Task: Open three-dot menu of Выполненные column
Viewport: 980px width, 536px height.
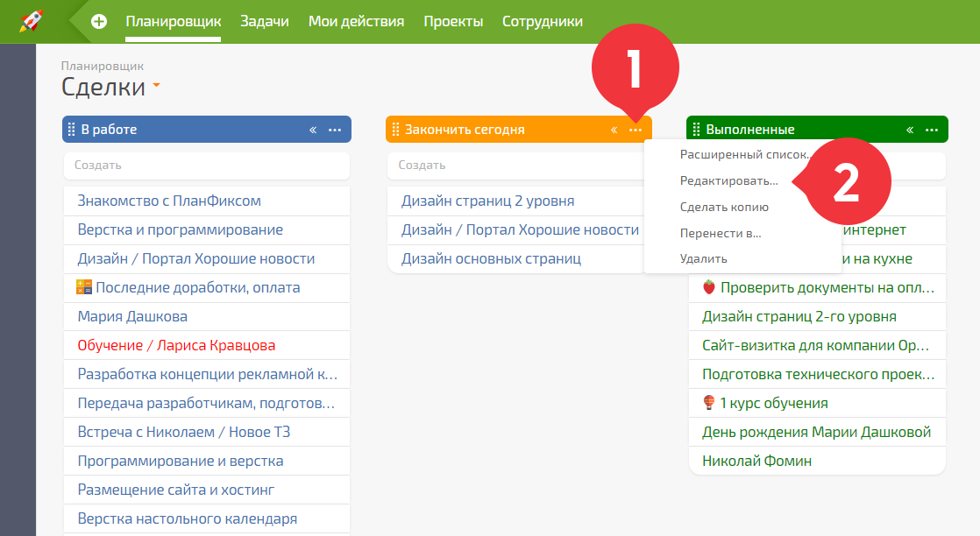Action: click(x=932, y=130)
